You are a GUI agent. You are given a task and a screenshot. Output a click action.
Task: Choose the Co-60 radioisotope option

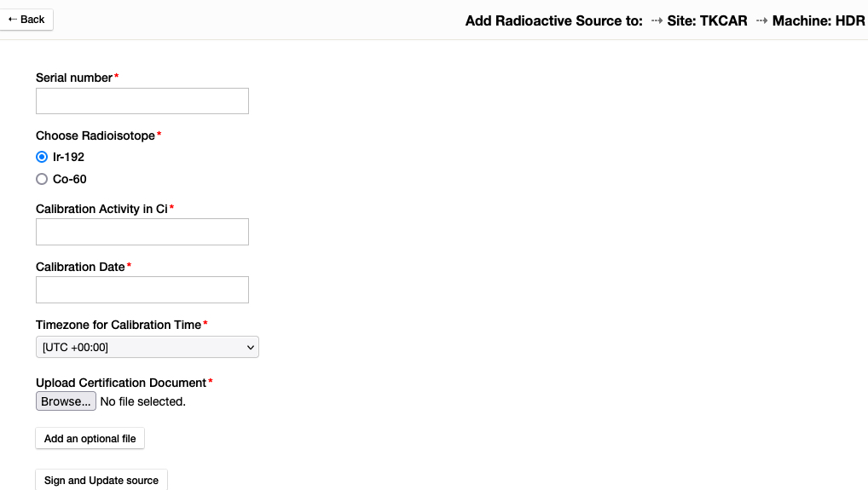coord(42,179)
